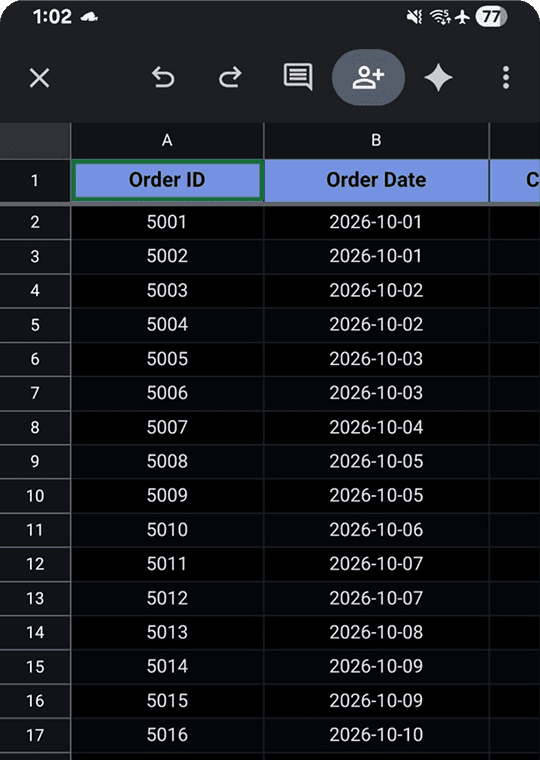540x760 pixels.
Task: Select row 14 header
Action: (x=35, y=632)
